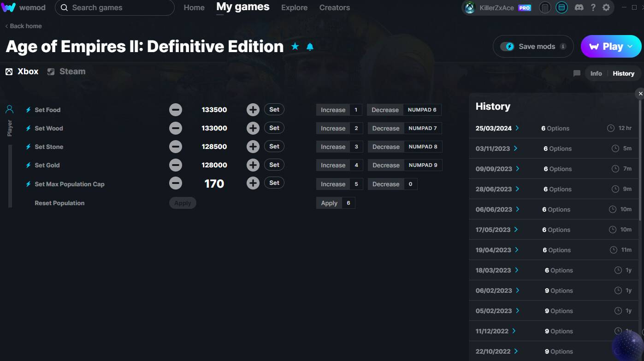644x361 pixels.
Task: Open the comments speech bubble icon
Action: (577, 73)
